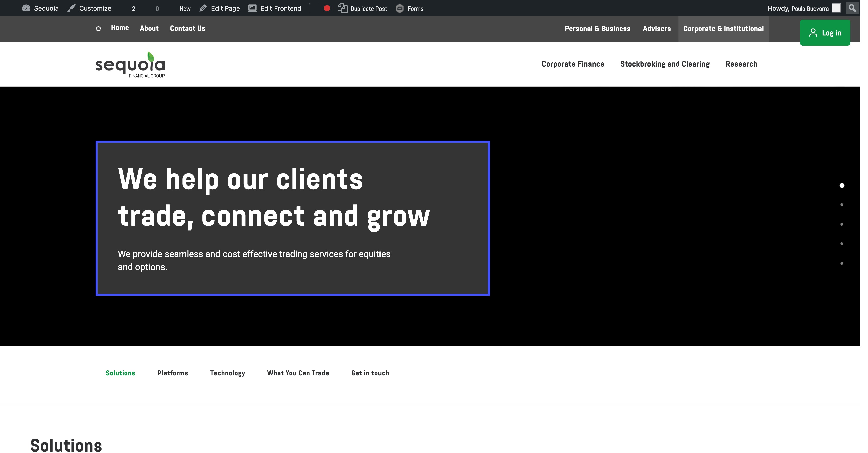Expand Stockbroking and Clearing menu

(665, 64)
